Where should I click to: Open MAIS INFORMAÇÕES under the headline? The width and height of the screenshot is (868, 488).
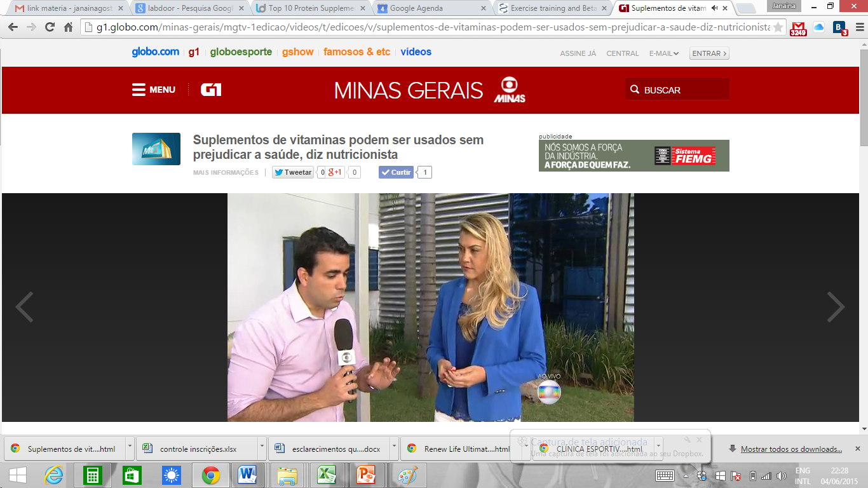(x=226, y=173)
